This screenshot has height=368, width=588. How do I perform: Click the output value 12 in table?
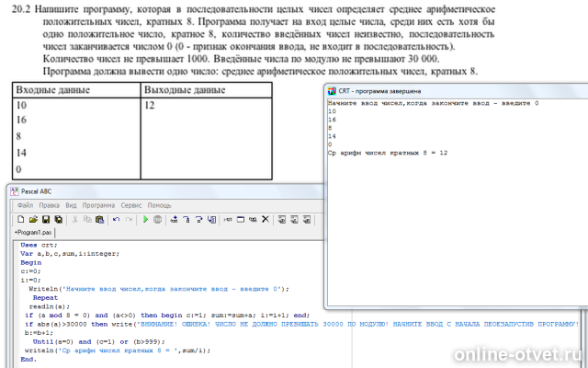(149, 105)
